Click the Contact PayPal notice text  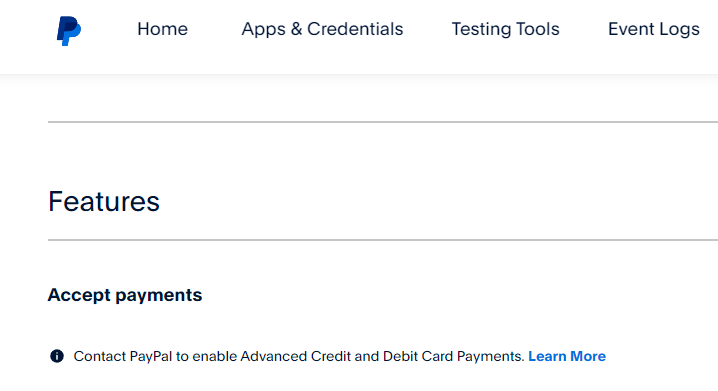pos(299,356)
